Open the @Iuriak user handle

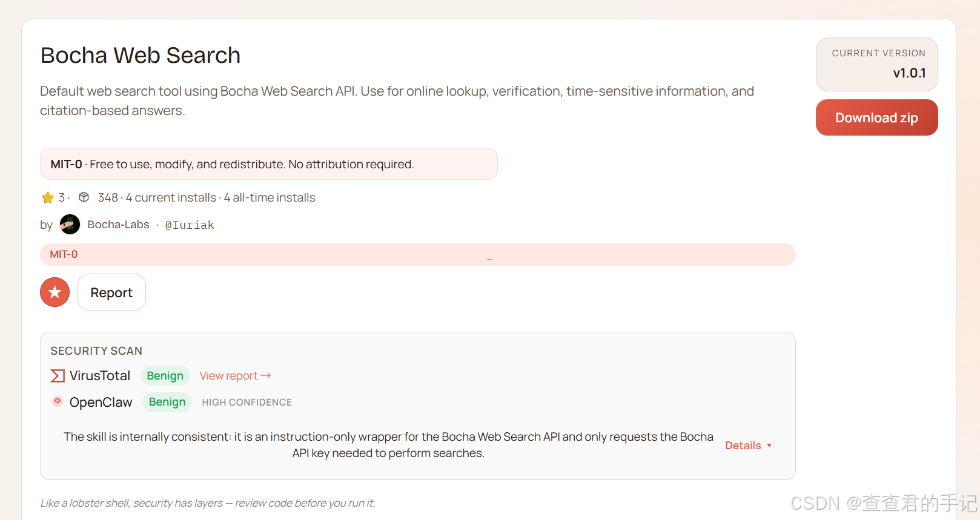[190, 225]
